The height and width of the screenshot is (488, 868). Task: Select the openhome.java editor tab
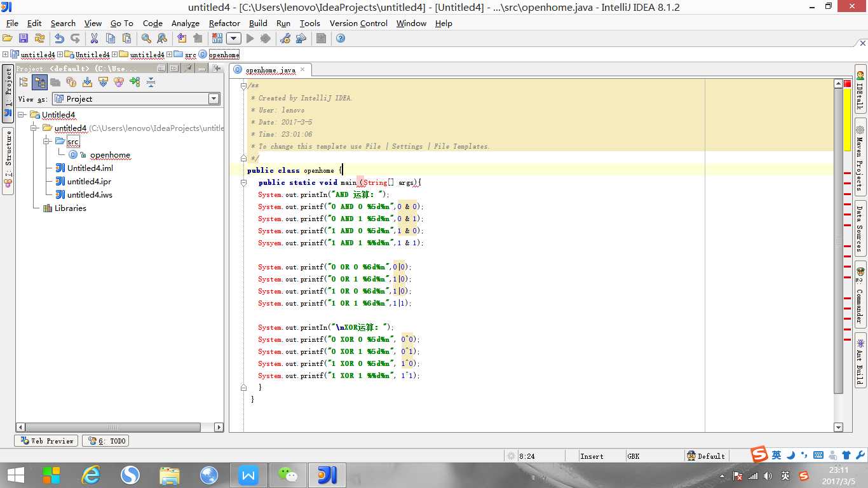pos(270,70)
